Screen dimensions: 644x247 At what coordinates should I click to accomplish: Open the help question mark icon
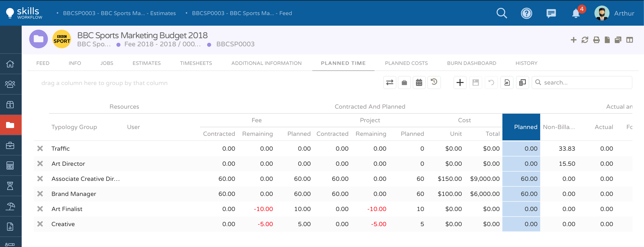point(526,13)
